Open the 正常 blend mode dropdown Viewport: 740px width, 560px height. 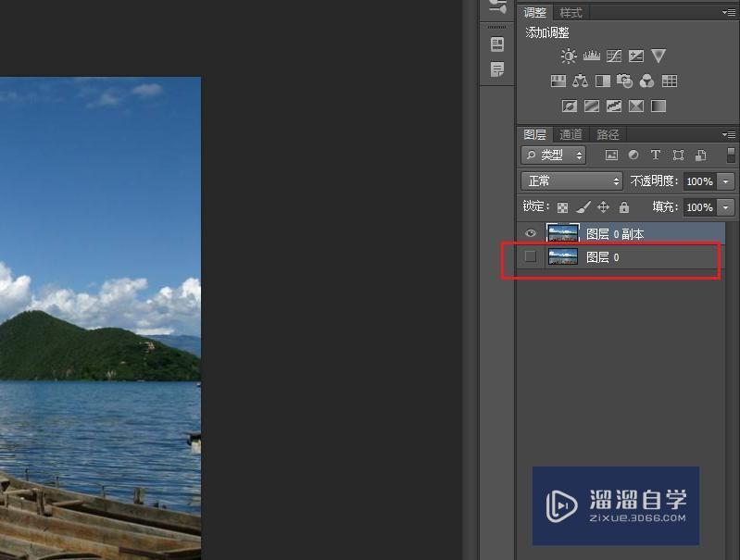[571, 181]
